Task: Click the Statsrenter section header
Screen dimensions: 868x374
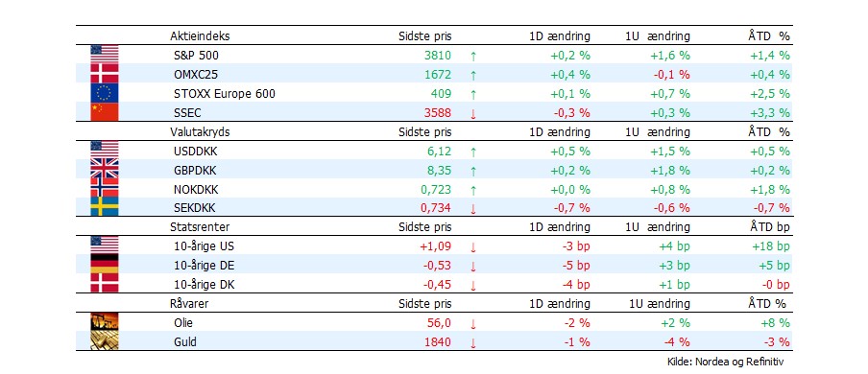Action: click(x=200, y=227)
